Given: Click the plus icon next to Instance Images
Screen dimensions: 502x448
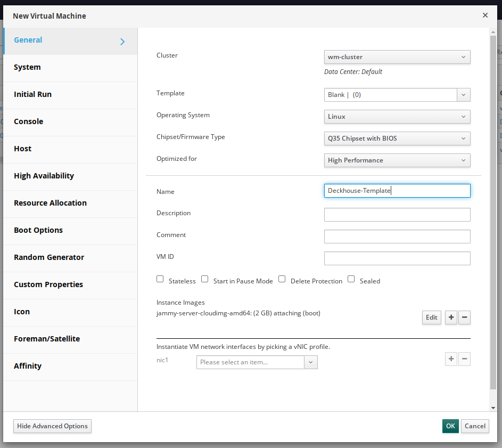Looking at the screenshot, I should pyautogui.click(x=451, y=317).
